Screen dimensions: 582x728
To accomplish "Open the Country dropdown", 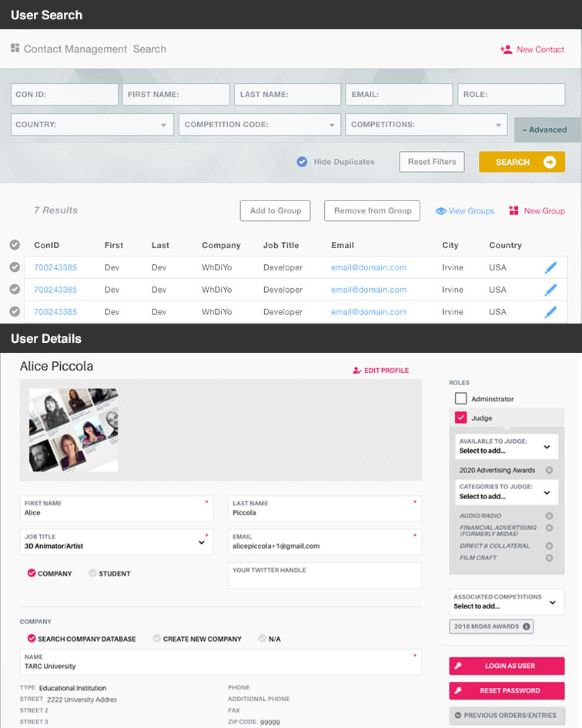I will 92,125.
